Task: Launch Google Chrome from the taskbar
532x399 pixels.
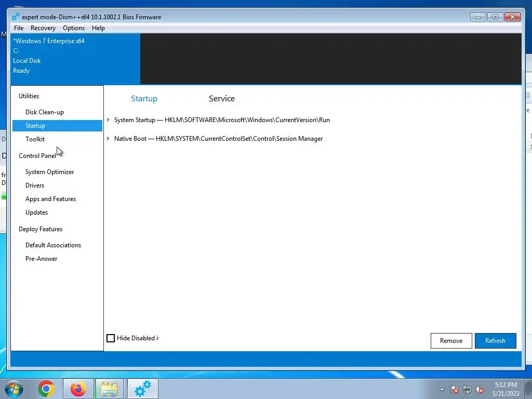Action: pyautogui.click(x=46, y=389)
